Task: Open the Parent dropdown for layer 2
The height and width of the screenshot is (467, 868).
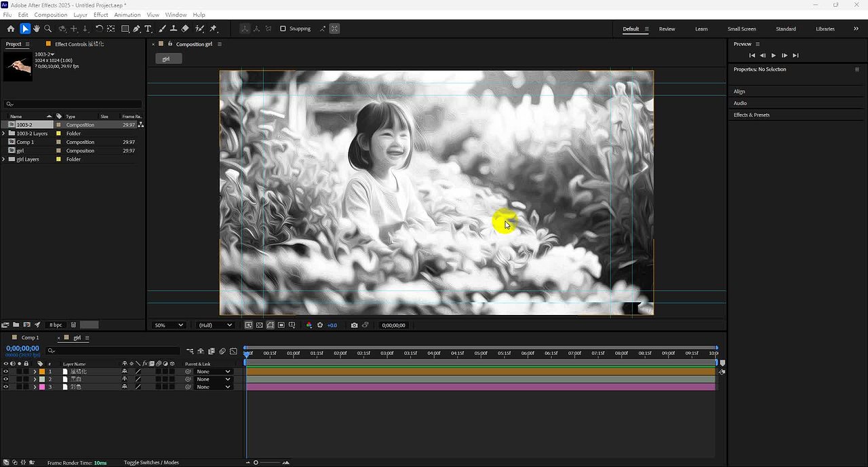Action: click(x=213, y=379)
